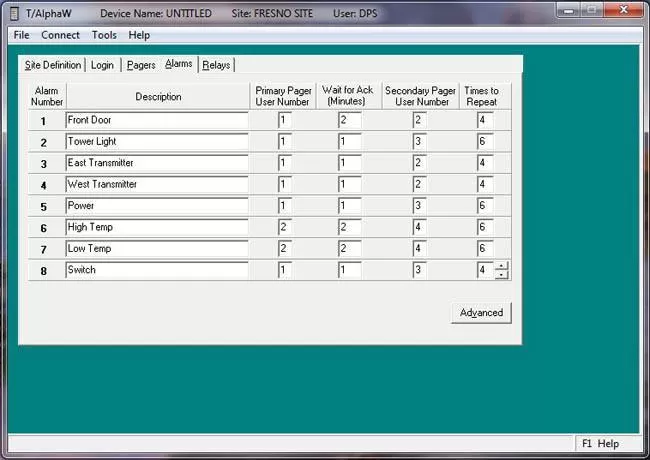Edit Times to Repeat value for Switch alarm
Image resolution: width=650 pixels, height=460 pixels.
pos(485,270)
